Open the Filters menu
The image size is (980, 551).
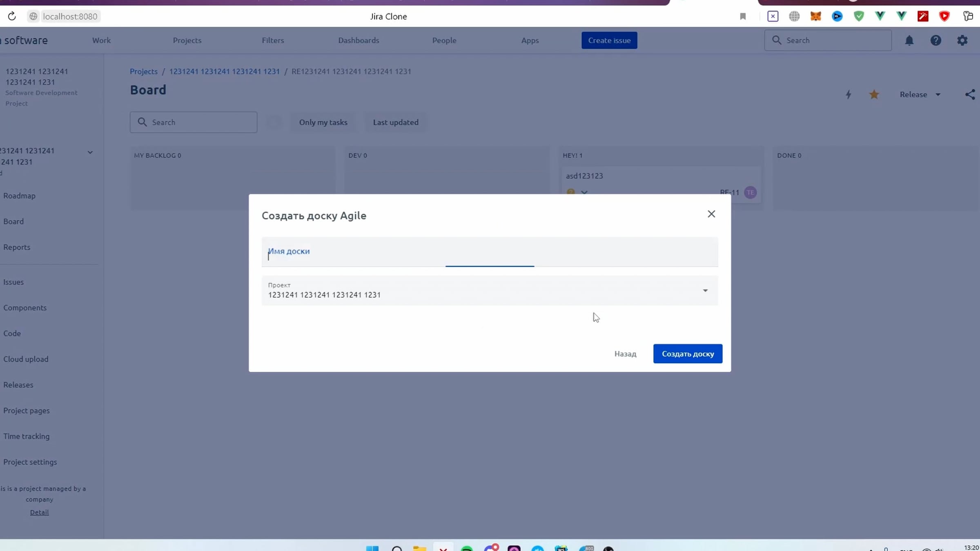click(x=273, y=40)
